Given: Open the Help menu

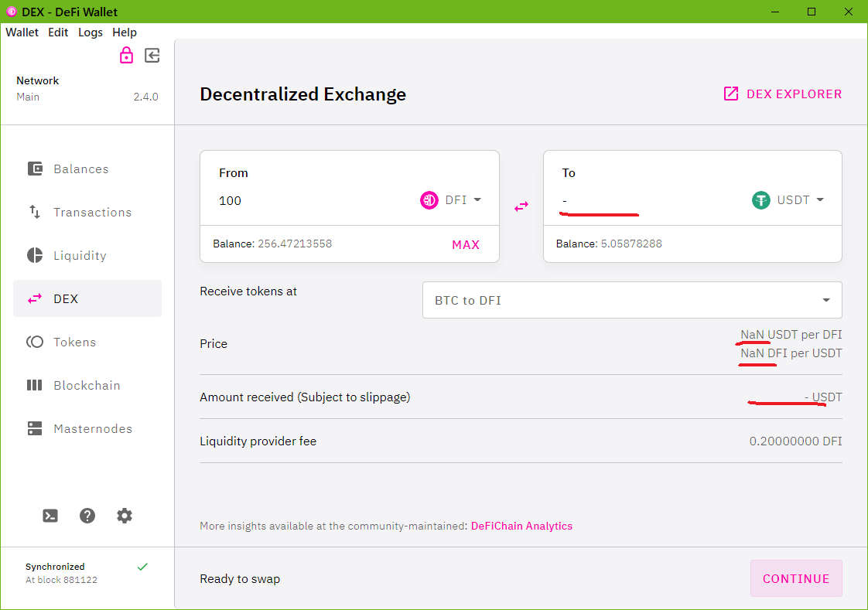Looking at the screenshot, I should click(125, 32).
